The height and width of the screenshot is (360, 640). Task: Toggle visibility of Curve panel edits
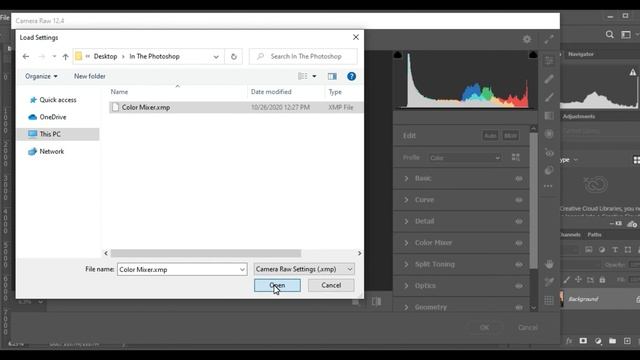click(x=519, y=200)
